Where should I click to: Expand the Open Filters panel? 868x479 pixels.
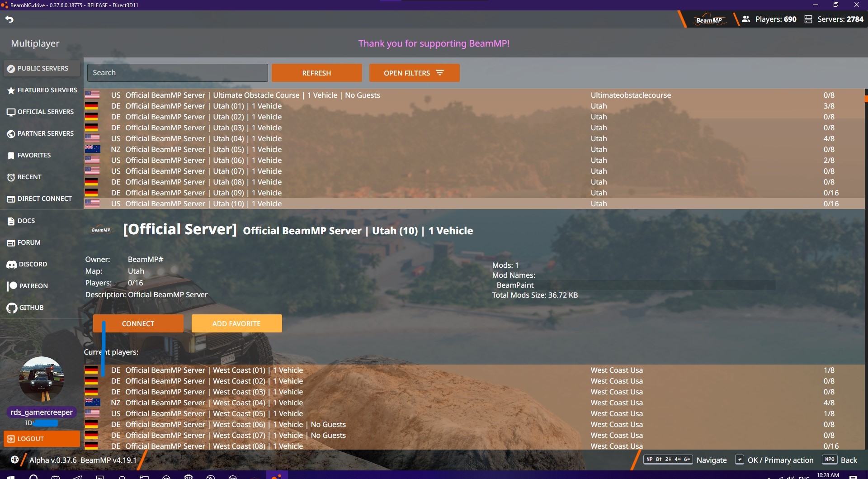tap(414, 73)
